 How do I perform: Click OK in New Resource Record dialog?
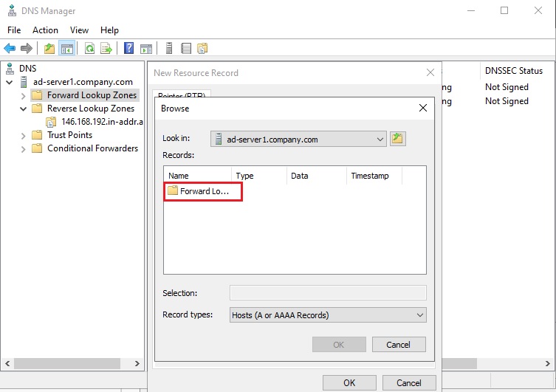coord(349,382)
